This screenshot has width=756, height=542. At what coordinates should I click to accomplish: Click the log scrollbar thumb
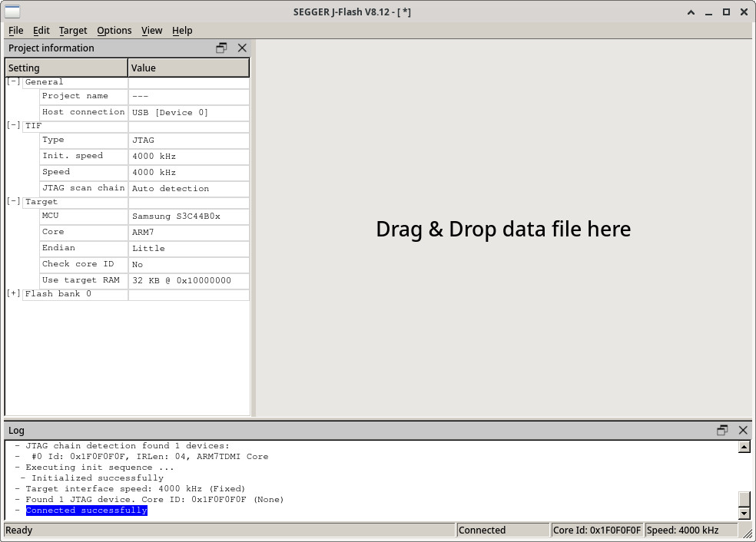pos(744,499)
